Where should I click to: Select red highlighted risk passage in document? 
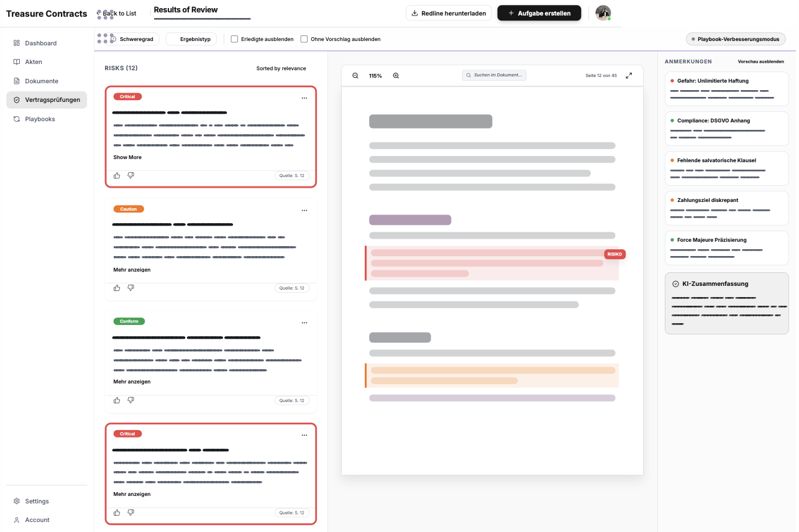(491, 263)
